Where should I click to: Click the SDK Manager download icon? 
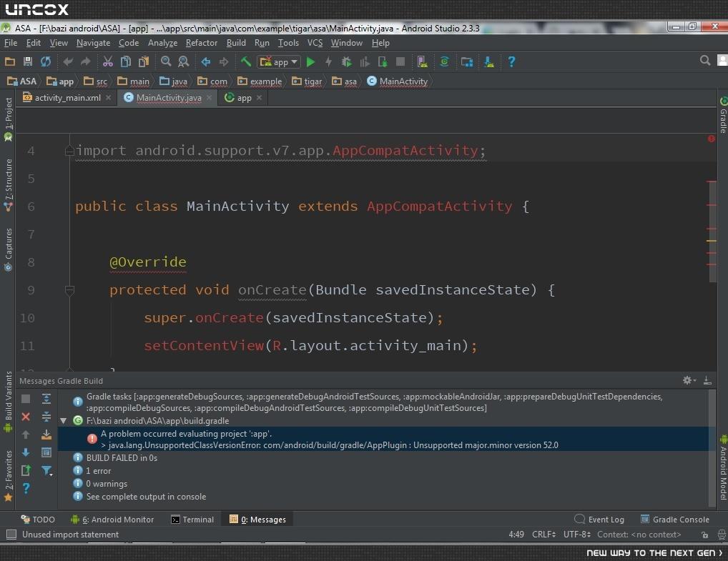pos(489,61)
